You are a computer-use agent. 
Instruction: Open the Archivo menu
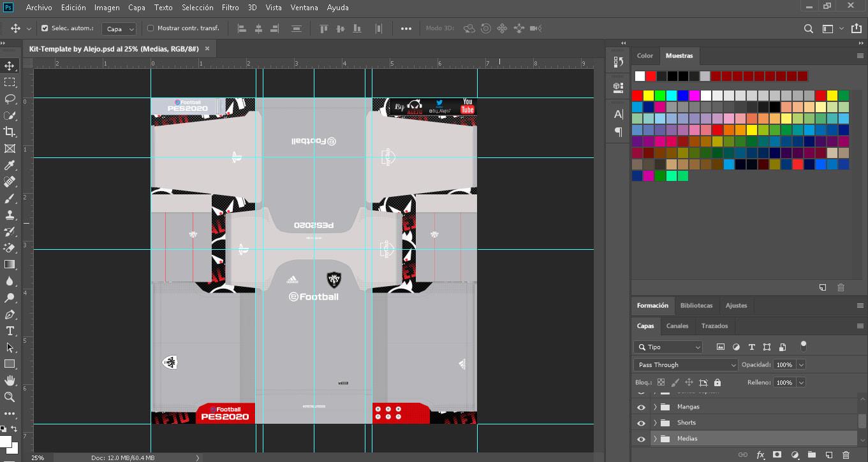[39, 8]
